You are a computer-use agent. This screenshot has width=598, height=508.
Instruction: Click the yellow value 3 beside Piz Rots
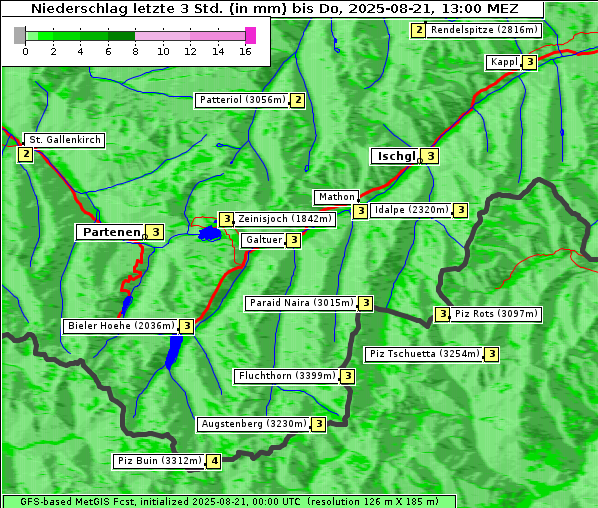click(x=442, y=314)
